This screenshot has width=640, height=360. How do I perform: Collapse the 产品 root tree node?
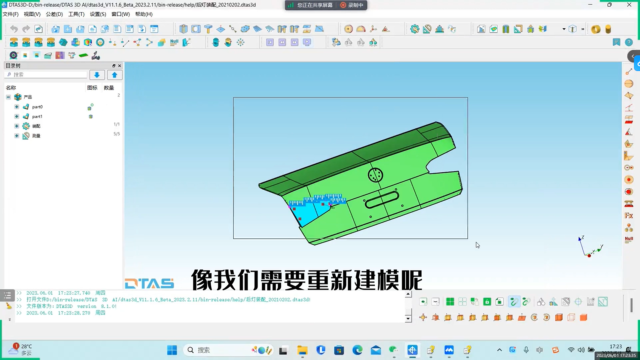(8, 97)
